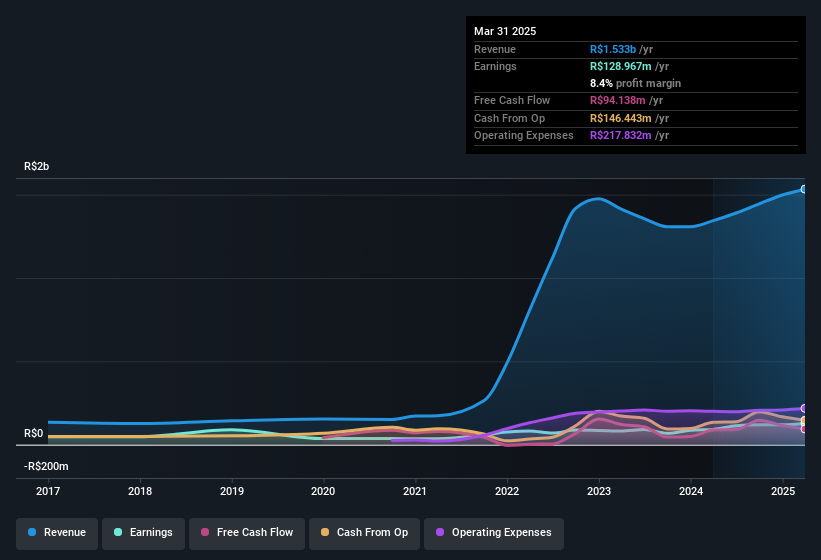Toggle the Free Cash Flow legend button
The image size is (821, 560).
coord(247,533)
